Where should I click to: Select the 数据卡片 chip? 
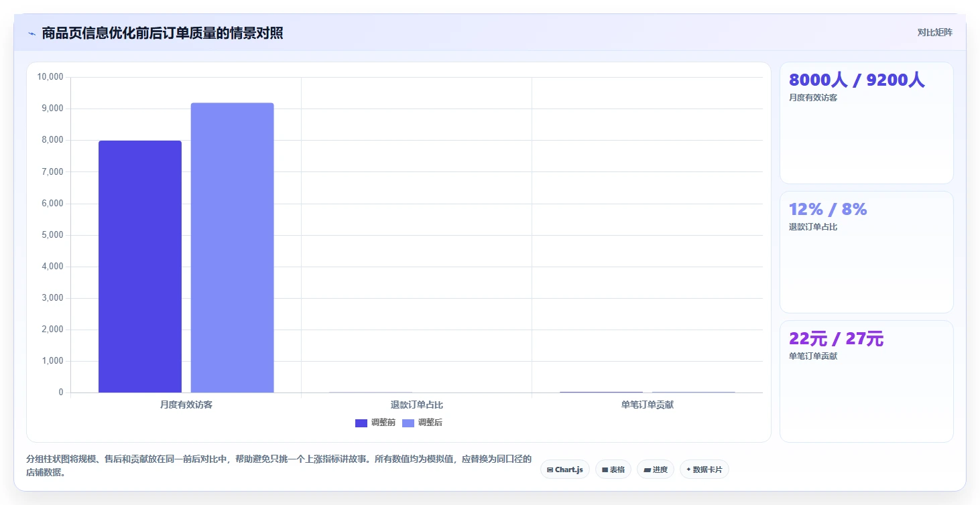coord(704,470)
